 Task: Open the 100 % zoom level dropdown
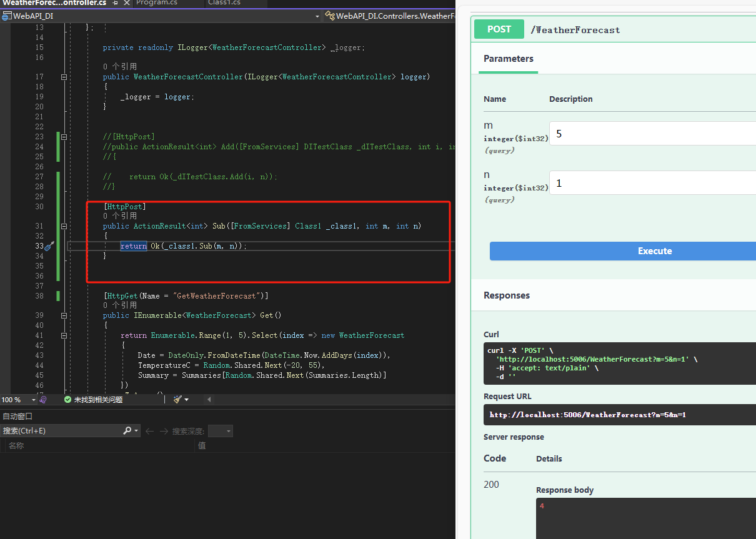[32, 400]
